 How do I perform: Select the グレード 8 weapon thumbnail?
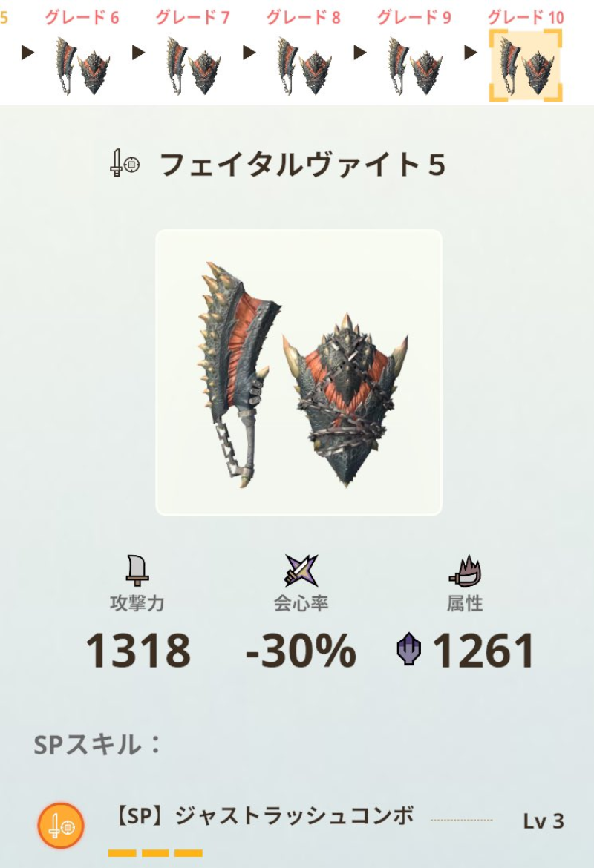click(304, 66)
